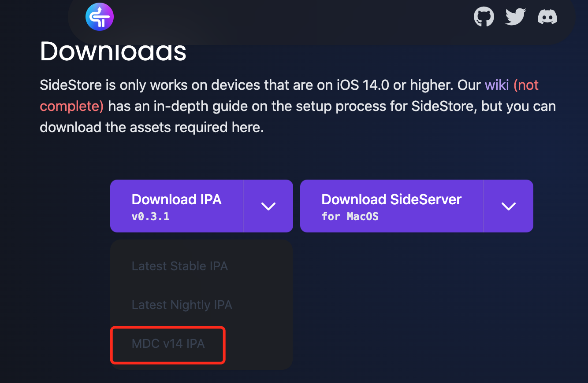Select the chevron on Download IPA button
The width and height of the screenshot is (588, 383).
pos(268,206)
